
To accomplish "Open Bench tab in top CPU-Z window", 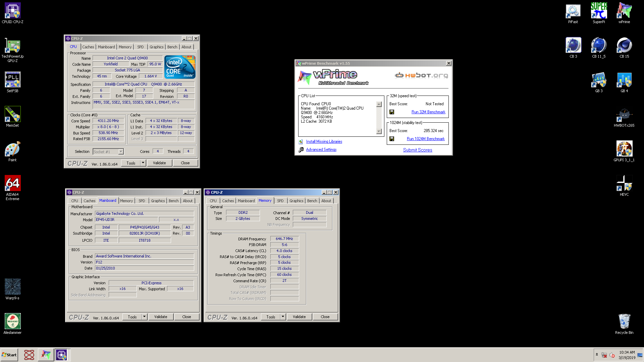I will 172,47.
